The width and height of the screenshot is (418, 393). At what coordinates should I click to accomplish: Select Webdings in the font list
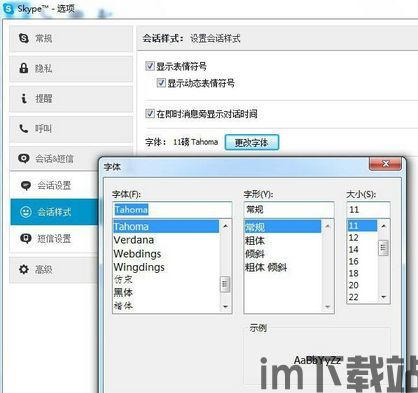166,253
